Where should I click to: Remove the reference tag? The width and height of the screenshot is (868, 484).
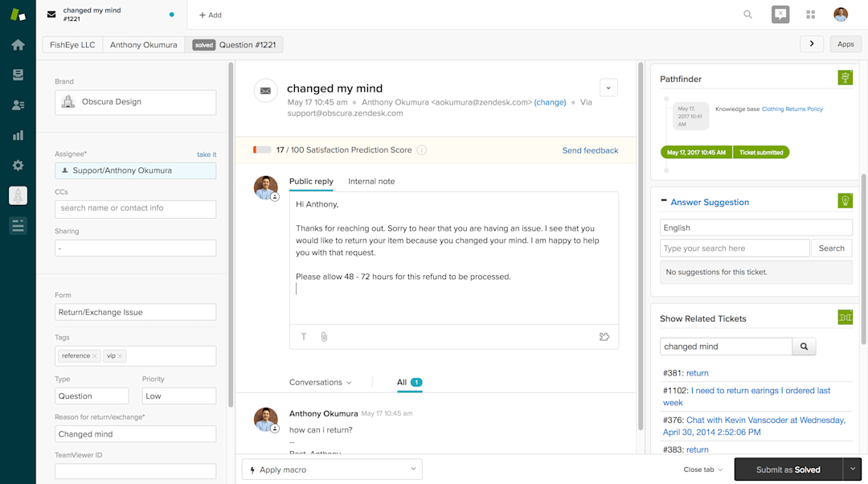click(x=95, y=356)
